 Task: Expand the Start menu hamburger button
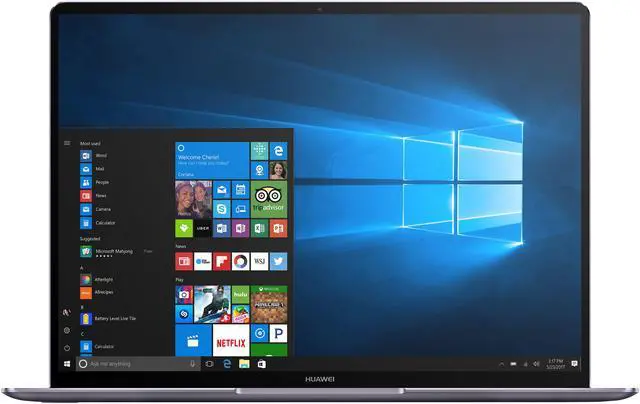[x=67, y=143]
